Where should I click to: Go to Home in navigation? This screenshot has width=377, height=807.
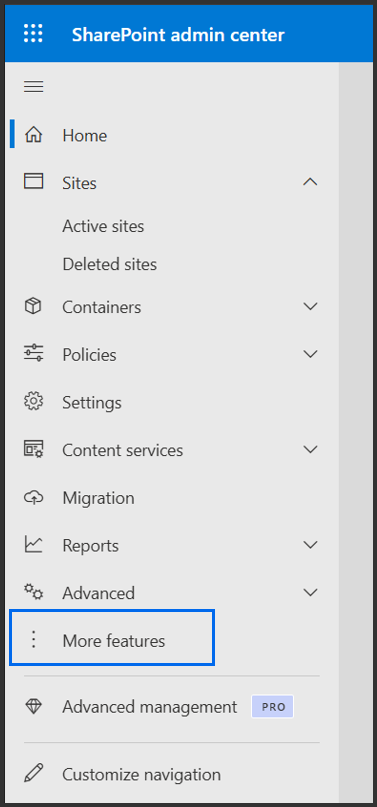pyautogui.click(x=85, y=136)
